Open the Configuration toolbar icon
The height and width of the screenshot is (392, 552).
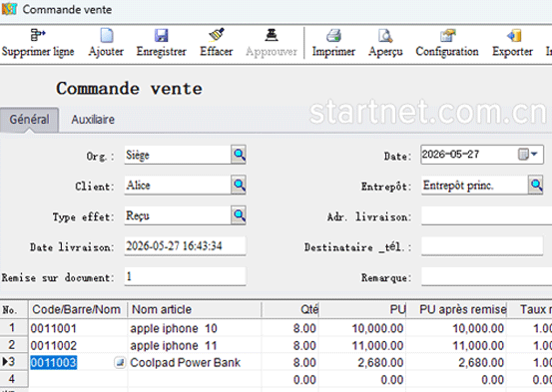(x=447, y=36)
